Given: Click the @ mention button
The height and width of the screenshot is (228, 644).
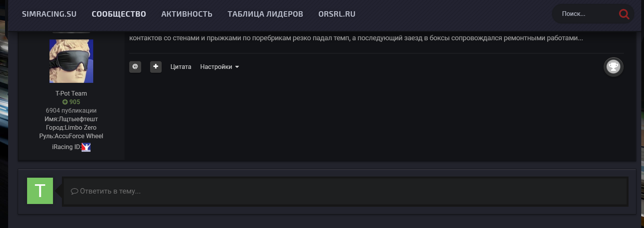Looking at the screenshot, I should (135, 67).
